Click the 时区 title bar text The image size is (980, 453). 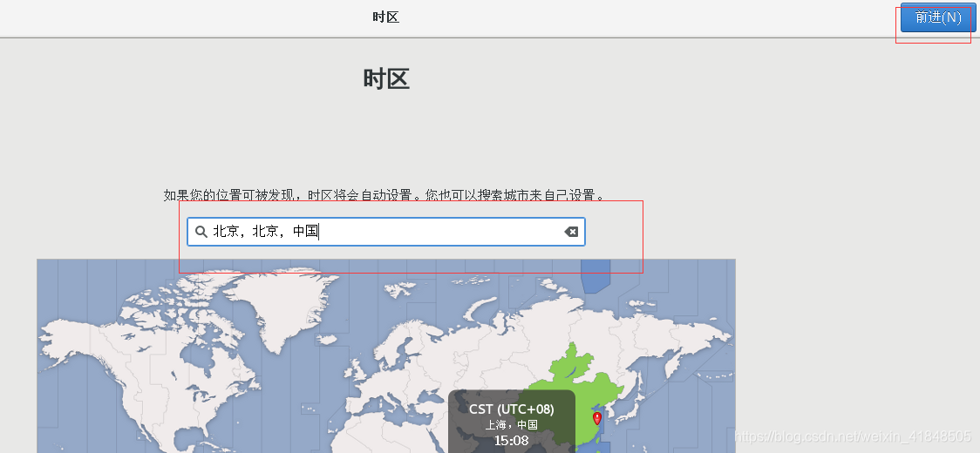tap(385, 17)
